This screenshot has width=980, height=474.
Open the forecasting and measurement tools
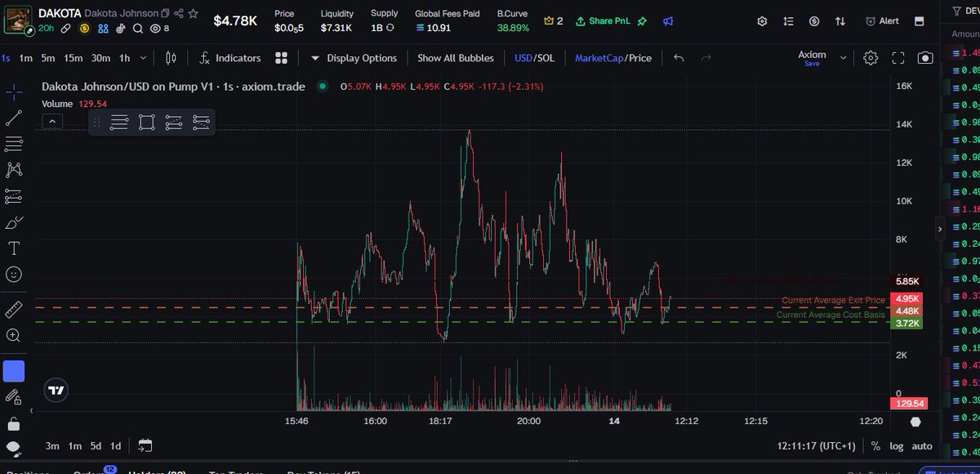point(14,196)
